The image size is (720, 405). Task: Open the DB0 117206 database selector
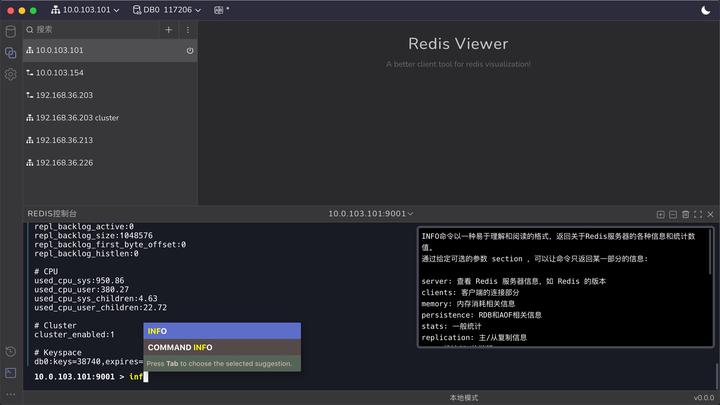click(x=167, y=10)
